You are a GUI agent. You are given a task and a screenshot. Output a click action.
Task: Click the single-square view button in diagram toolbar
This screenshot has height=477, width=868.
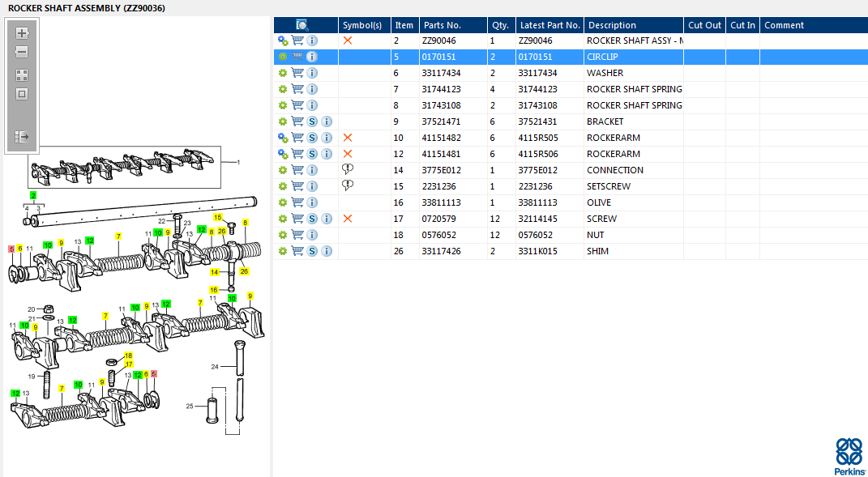point(22,94)
